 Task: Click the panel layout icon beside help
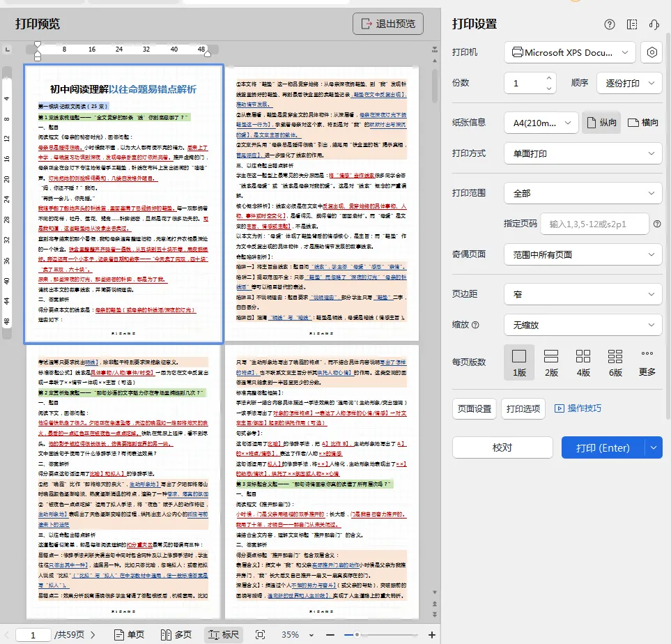(632, 24)
